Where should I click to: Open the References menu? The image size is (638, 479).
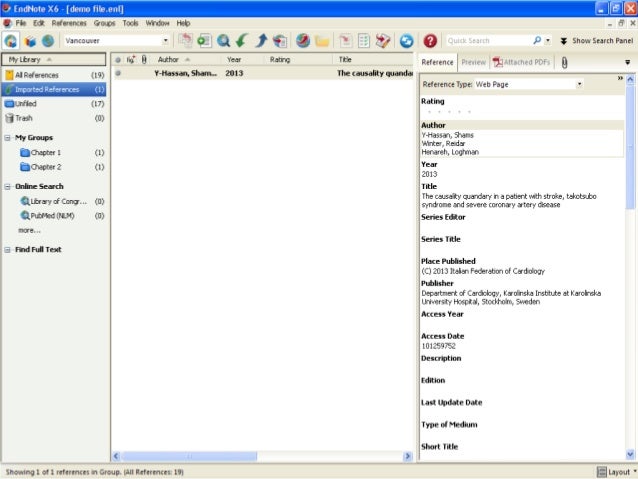tap(69, 23)
